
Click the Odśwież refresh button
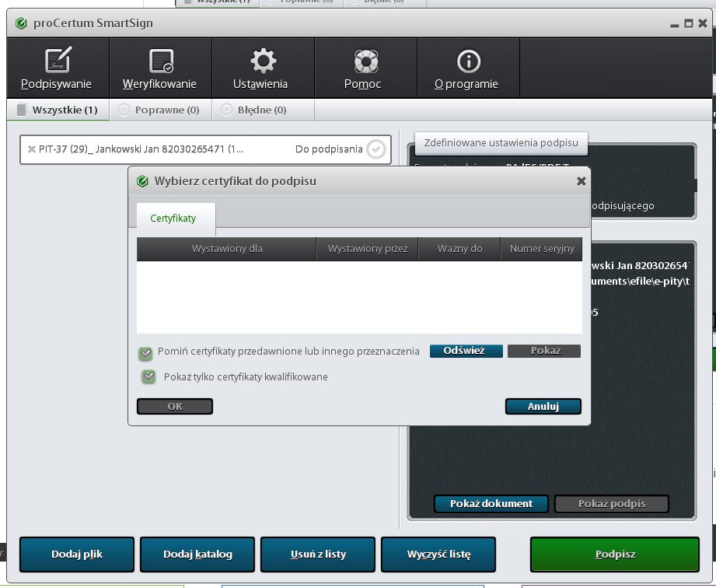(465, 351)
